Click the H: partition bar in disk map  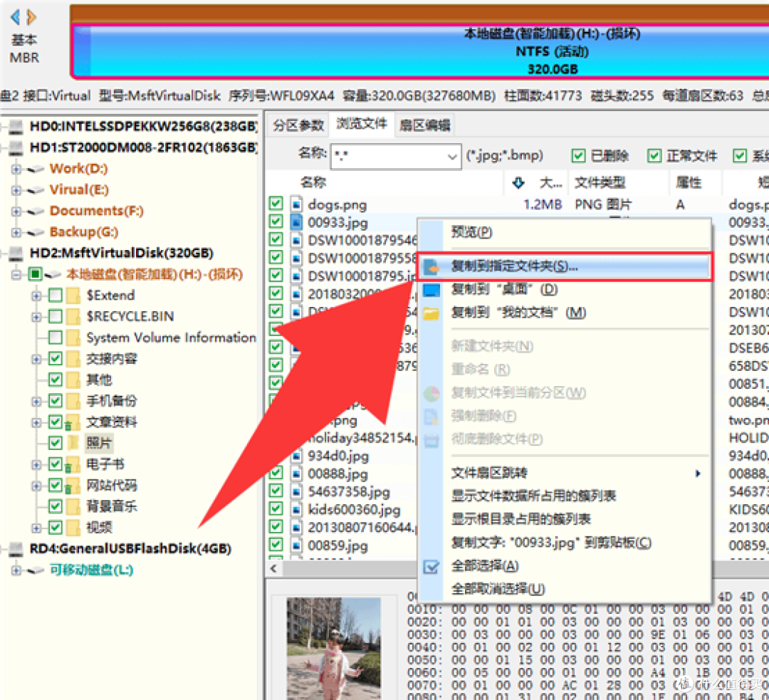(422, 51)
